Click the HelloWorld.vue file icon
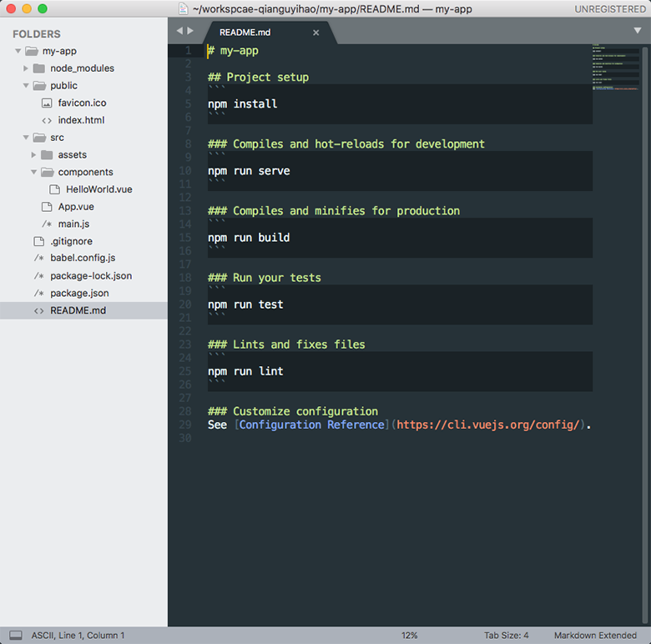Viewport: 651px width, 644px height. click(55, 189)
